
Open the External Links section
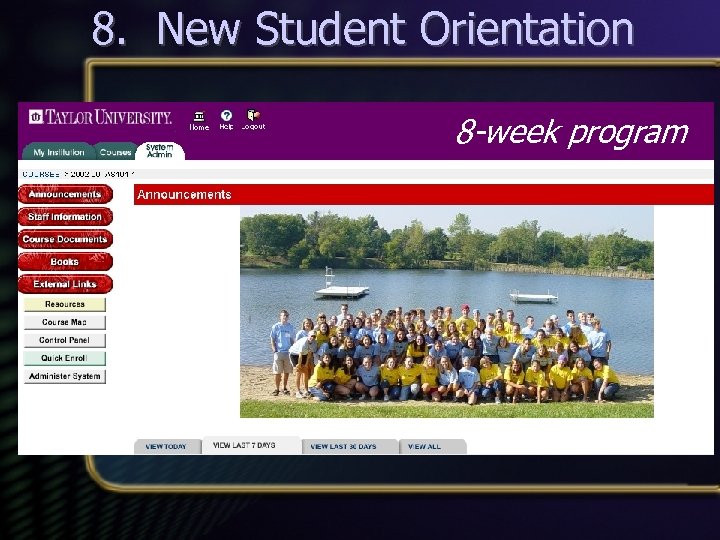(x=65, y=284)
